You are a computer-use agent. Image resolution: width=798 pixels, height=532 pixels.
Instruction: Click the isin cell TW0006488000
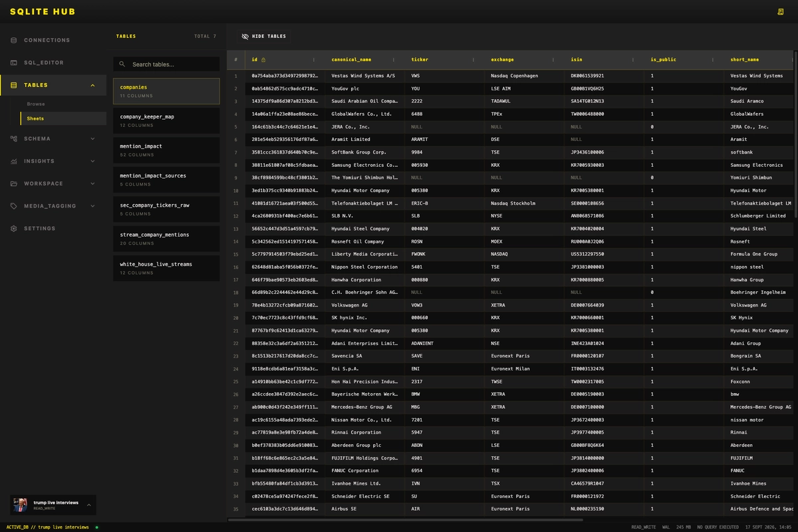[x=604, y=114]
